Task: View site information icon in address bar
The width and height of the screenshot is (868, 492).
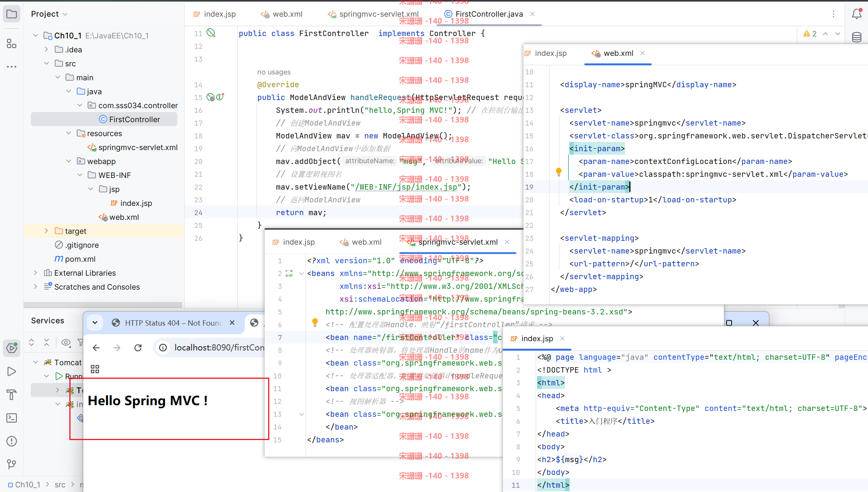Action: coord(163,348)
